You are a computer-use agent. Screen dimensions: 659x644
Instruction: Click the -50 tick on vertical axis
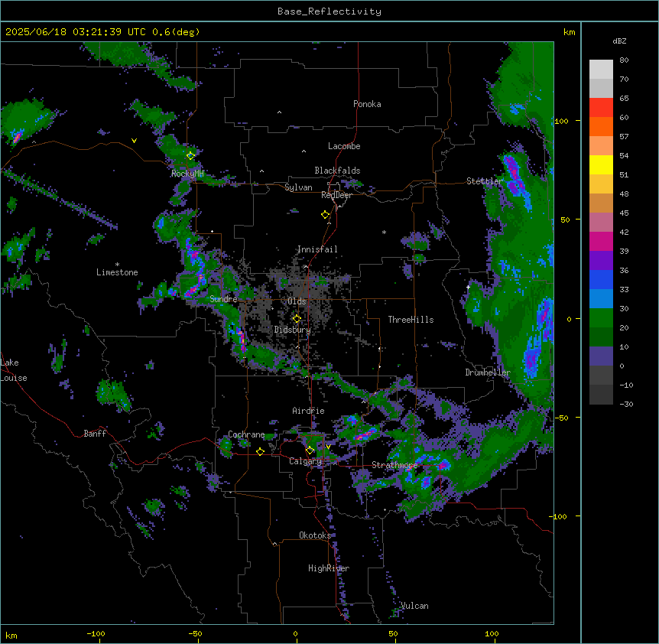(x=561, y=418)
